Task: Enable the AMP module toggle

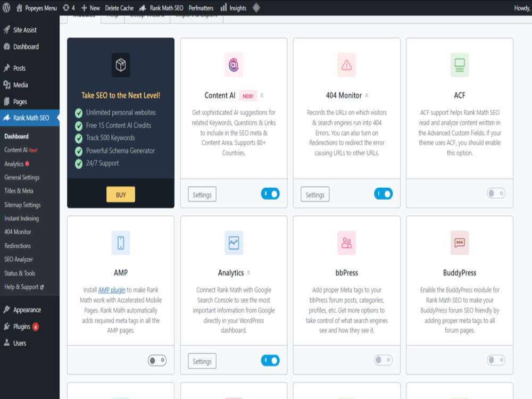Action: tap(157, 360)
